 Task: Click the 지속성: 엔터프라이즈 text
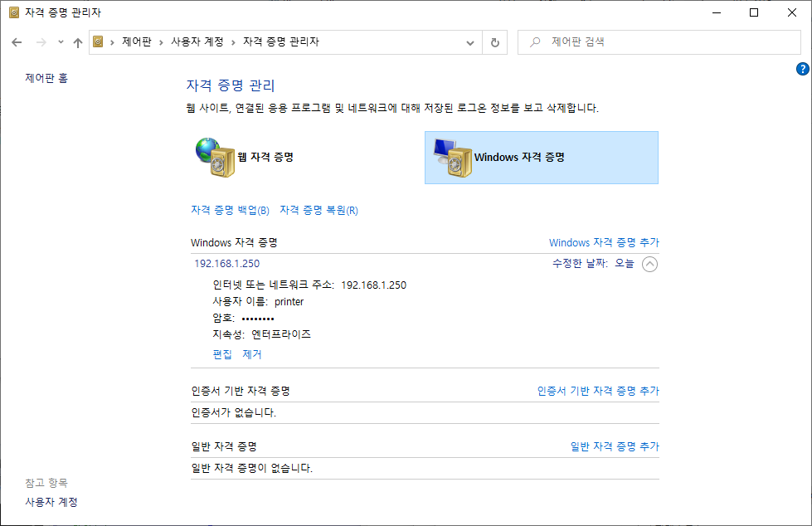click(x=261, y=334)
